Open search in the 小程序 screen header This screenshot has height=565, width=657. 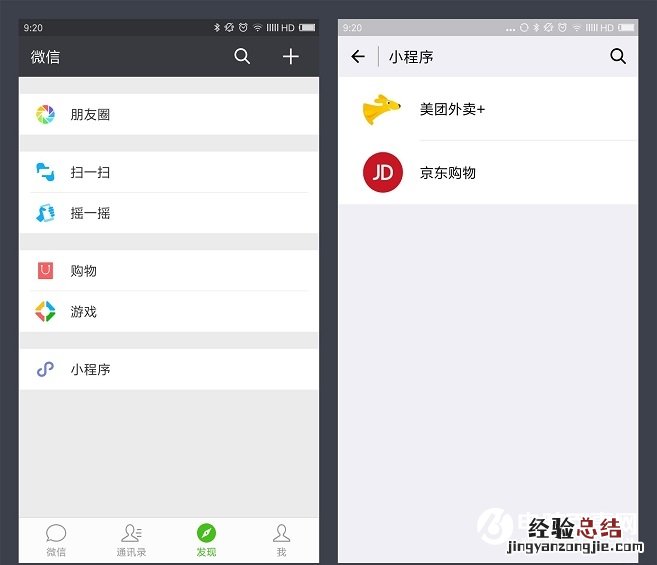click(x=618, y=56)
